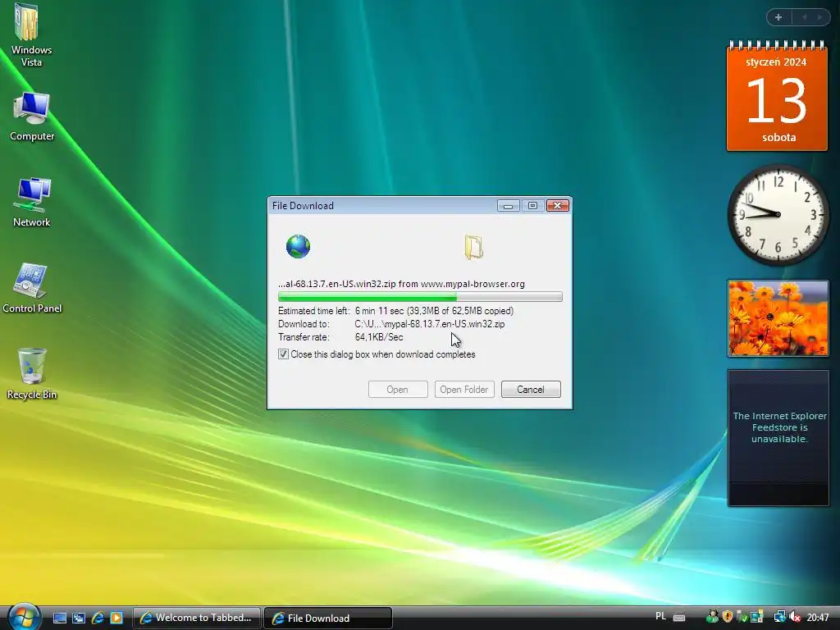Screen dimensions: 840x630
Task: Minimize the File Download dialog
Action: 508,206
